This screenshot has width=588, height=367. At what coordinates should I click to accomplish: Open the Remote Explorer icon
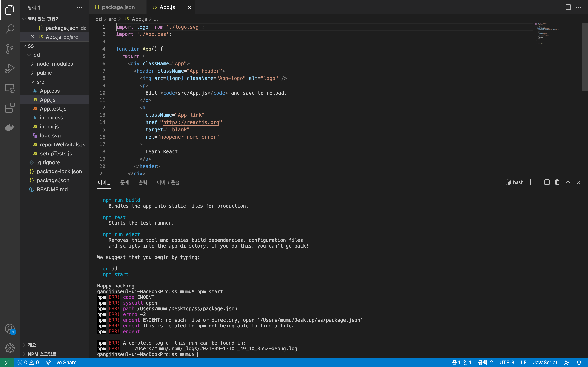coord(10,88)
